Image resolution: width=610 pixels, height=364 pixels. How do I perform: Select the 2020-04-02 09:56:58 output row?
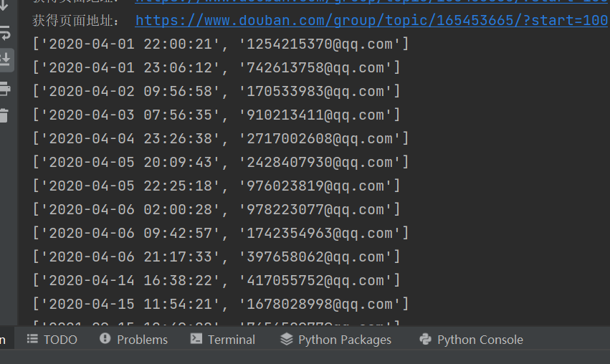tap(216, 92)
